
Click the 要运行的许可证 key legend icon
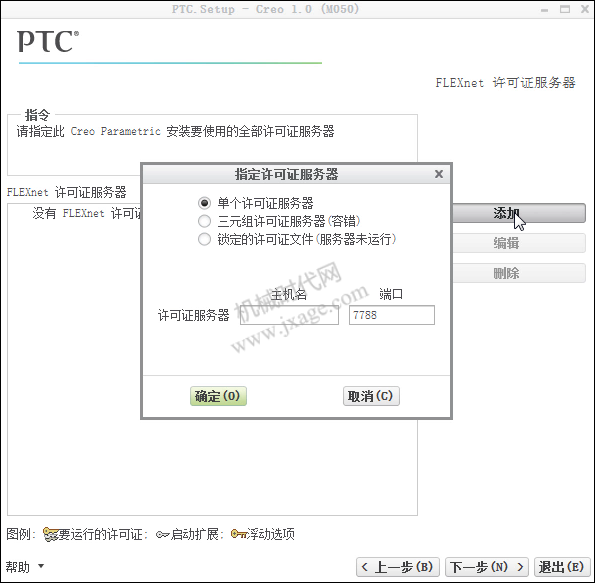50,534
